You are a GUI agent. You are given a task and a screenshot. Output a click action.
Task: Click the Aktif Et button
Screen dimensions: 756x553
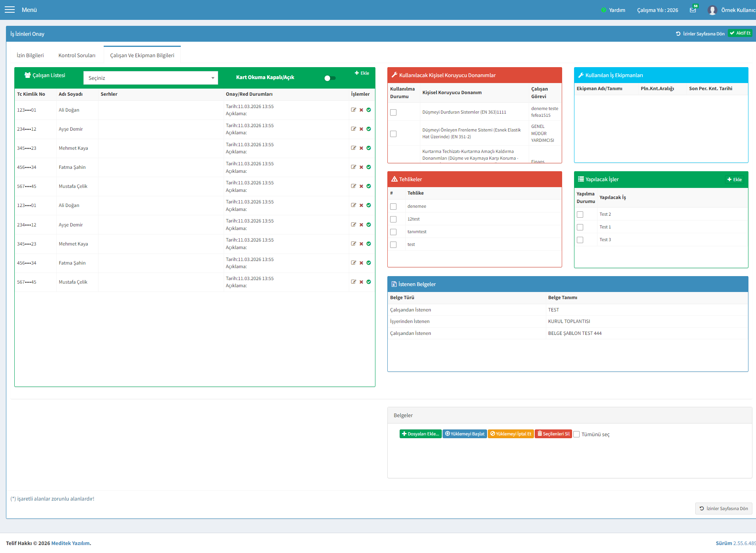point(740,33)
